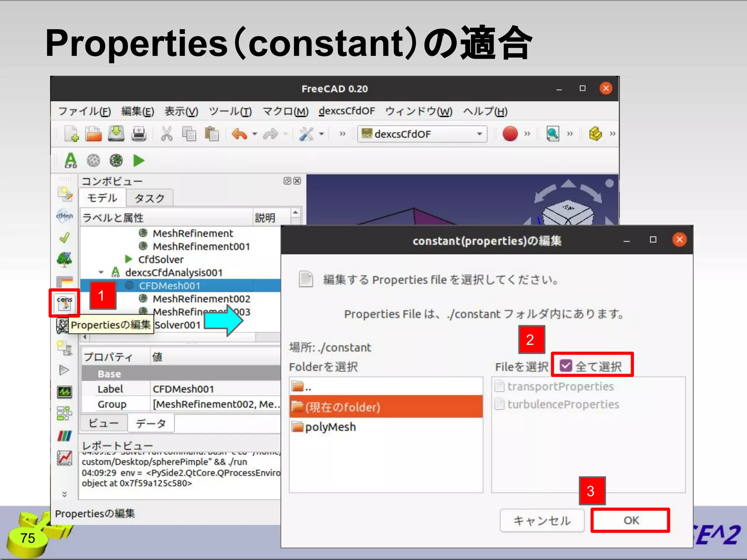747x560 pixels.
Task: Toggle the 全て選択 select-all checkbox
Action: pos(566,365)
